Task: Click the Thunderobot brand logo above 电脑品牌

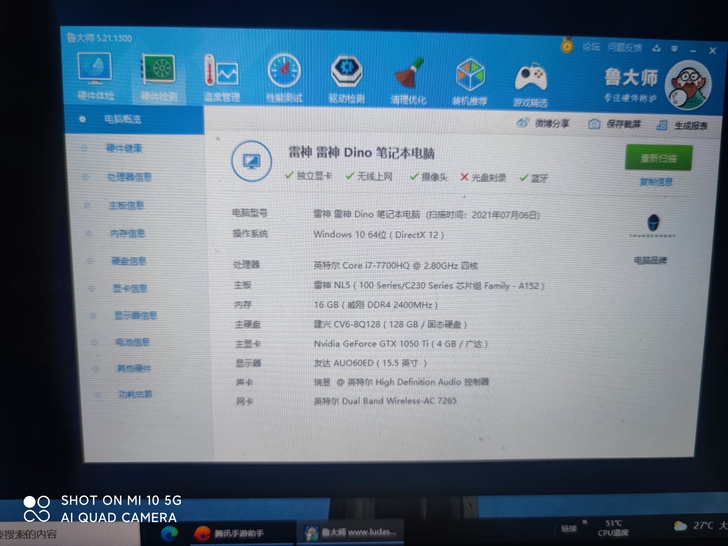Action: 653,223
